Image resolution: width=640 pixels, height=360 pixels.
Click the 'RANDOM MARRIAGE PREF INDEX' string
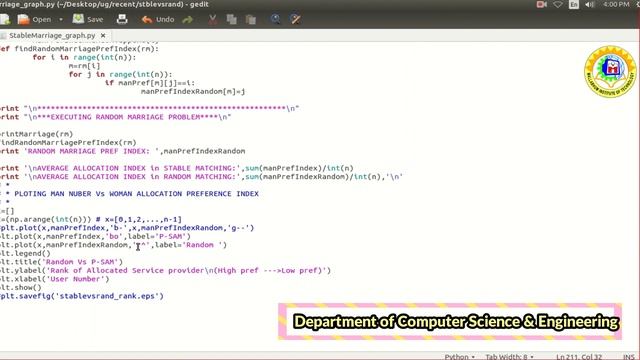tap(91, 151)
